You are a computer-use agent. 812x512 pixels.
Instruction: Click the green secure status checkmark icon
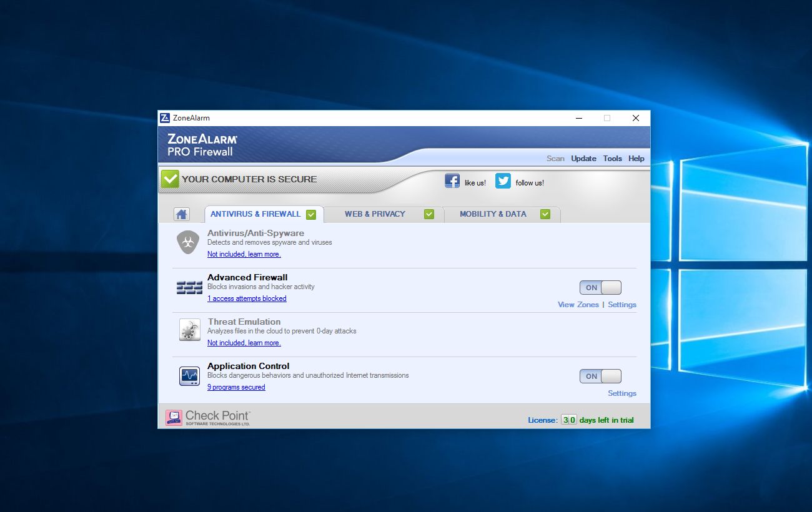coord(170,179)
